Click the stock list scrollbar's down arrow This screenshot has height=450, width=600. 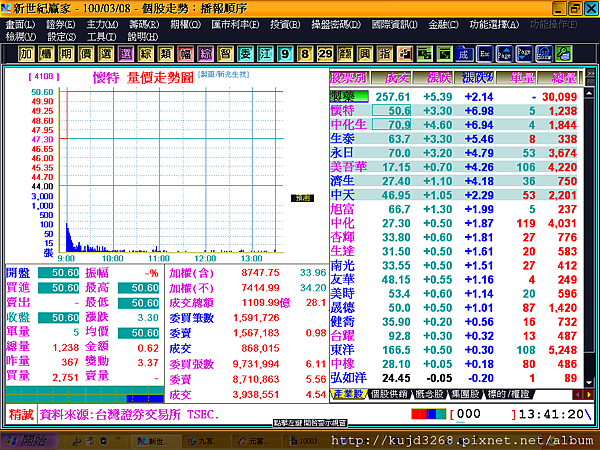(x=589, y=382)
